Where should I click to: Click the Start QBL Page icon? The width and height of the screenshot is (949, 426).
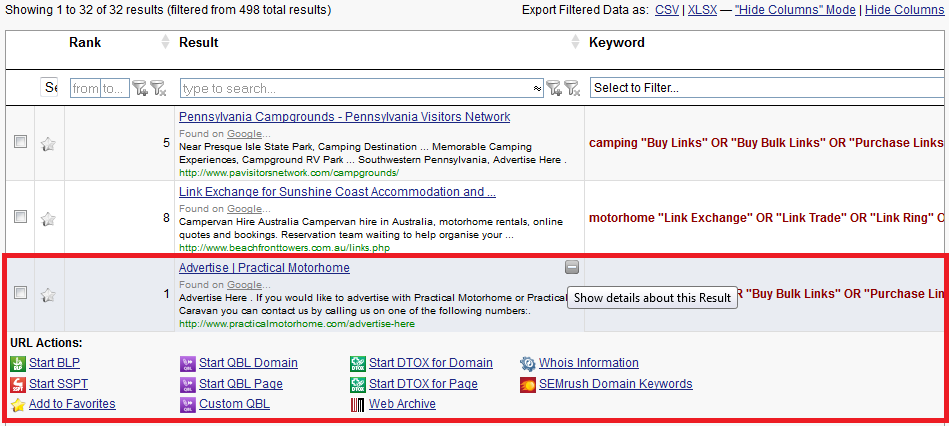188,384
